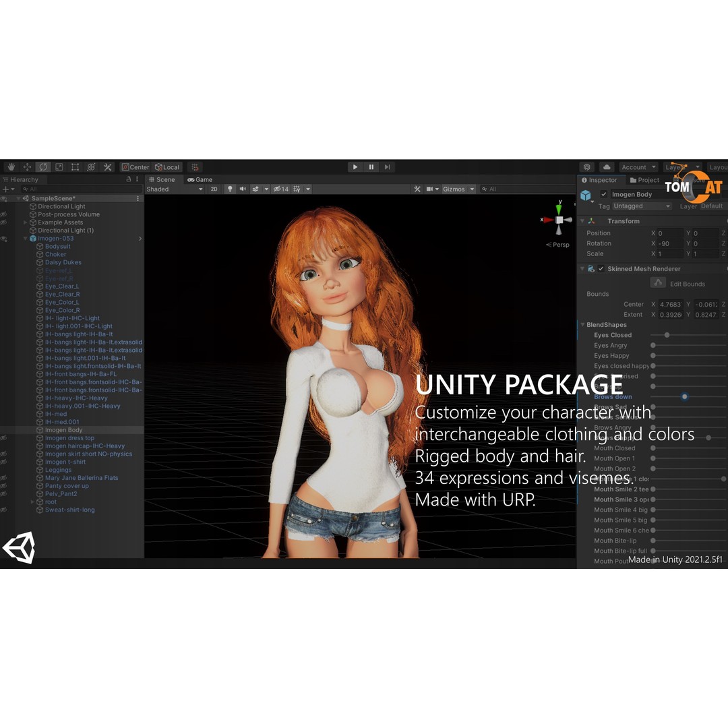This screenshot has width=728, height=728.
Task: Select the Hand view tool
Action: click(11, 167)
